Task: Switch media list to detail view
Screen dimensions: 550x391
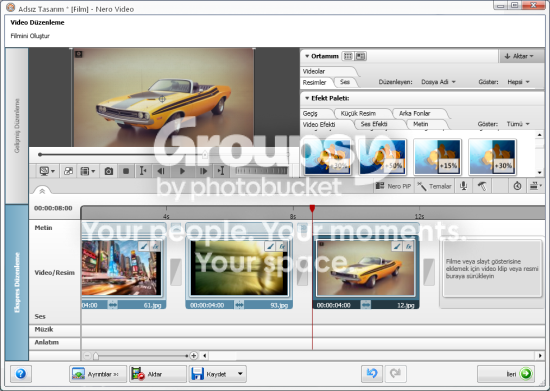Action: pyautogui.click(x=361, y=56)
